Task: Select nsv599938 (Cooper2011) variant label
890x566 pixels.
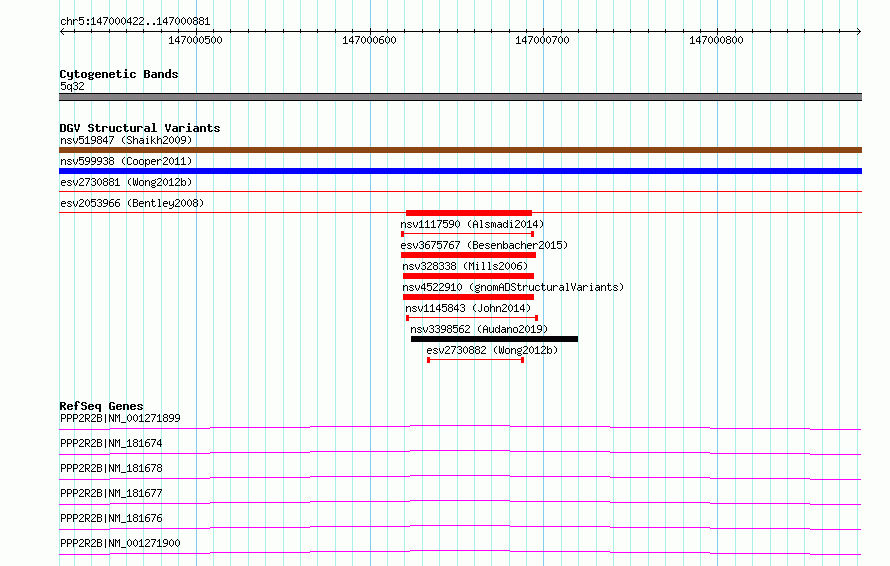Action: click(x=126, y=161)
